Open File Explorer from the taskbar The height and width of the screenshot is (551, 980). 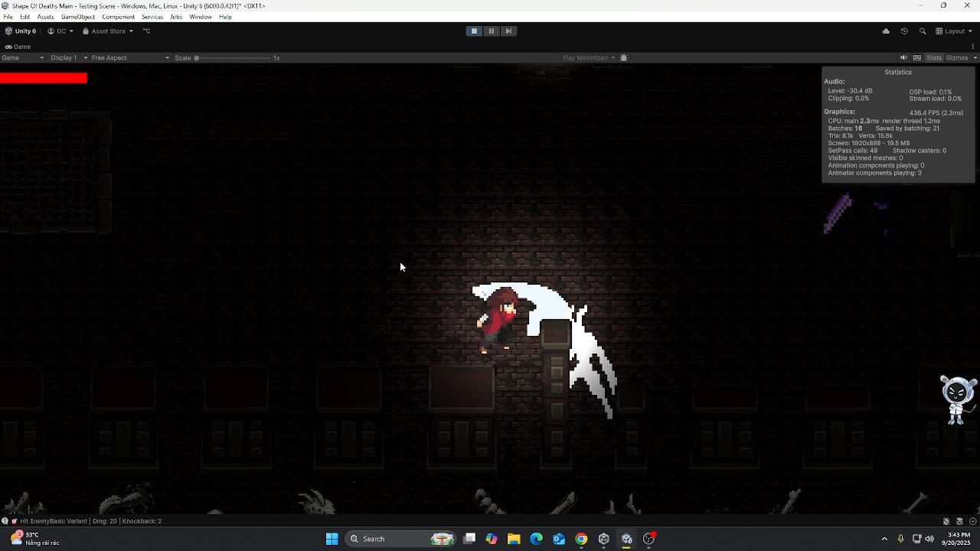(514, 539)
